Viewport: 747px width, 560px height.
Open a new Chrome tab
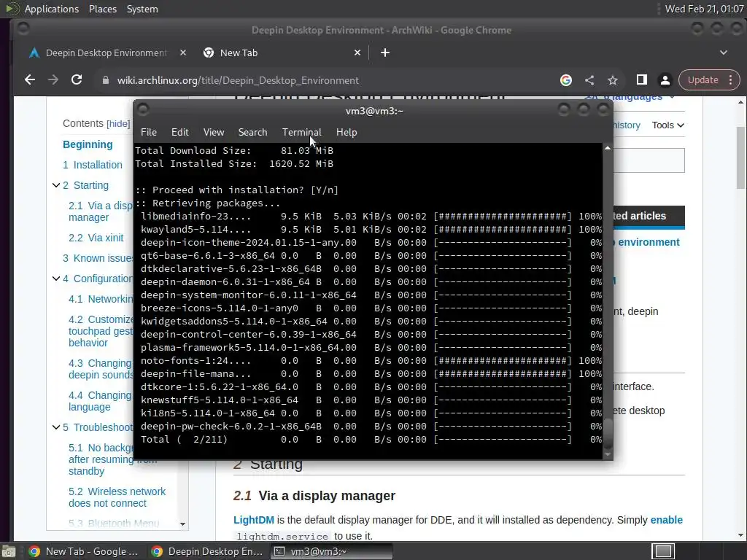coord(385,52)
